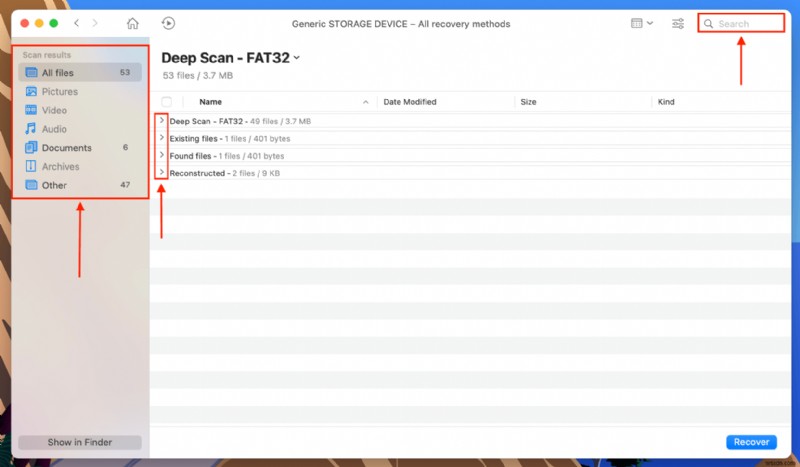The width and height of the screenshot is (800, 467).
Task: Show Archives scan results
Action: 80,166
